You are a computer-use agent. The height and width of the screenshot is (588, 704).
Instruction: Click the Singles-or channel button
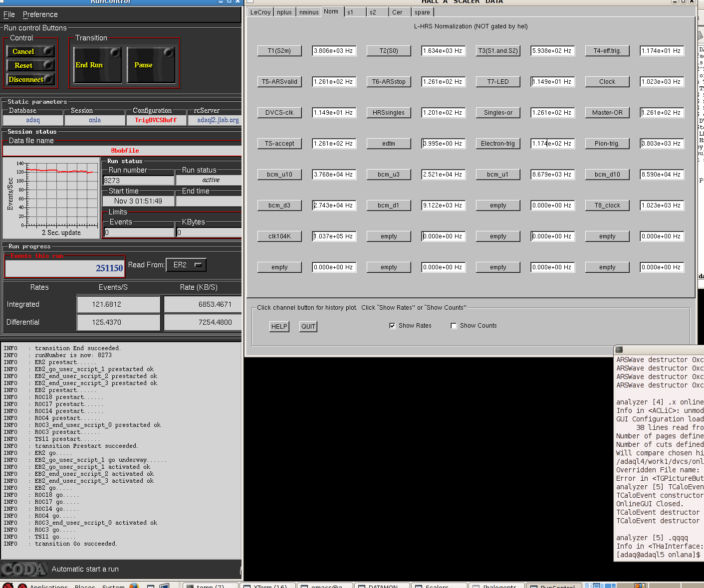click(x=498, y=113)
